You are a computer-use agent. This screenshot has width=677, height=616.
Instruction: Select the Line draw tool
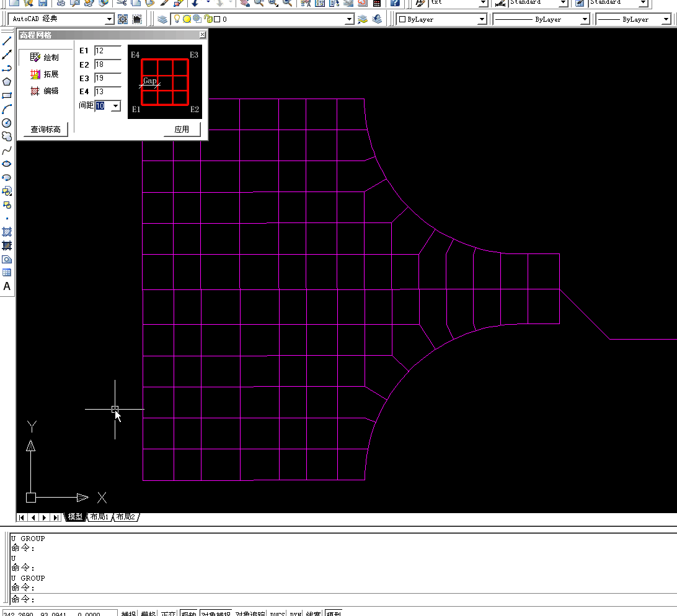pyautogui.click(x=7, y=41)
